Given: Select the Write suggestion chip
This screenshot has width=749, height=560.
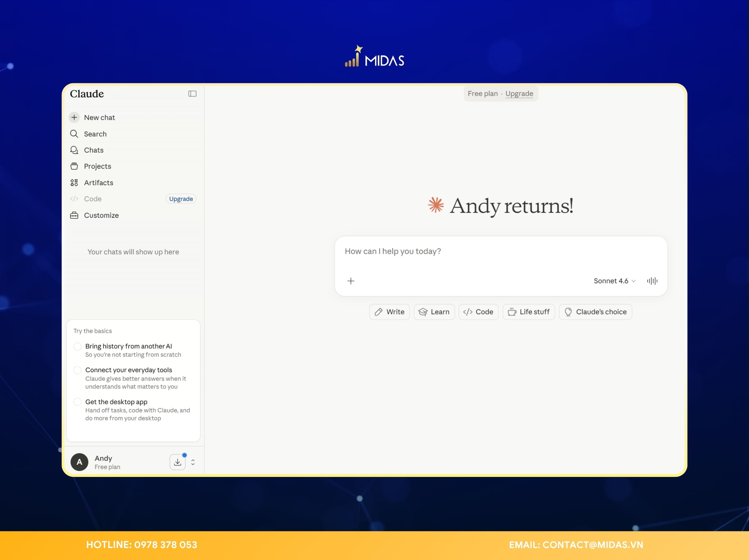Looking at the screenshot, I should tap(389, 312).
